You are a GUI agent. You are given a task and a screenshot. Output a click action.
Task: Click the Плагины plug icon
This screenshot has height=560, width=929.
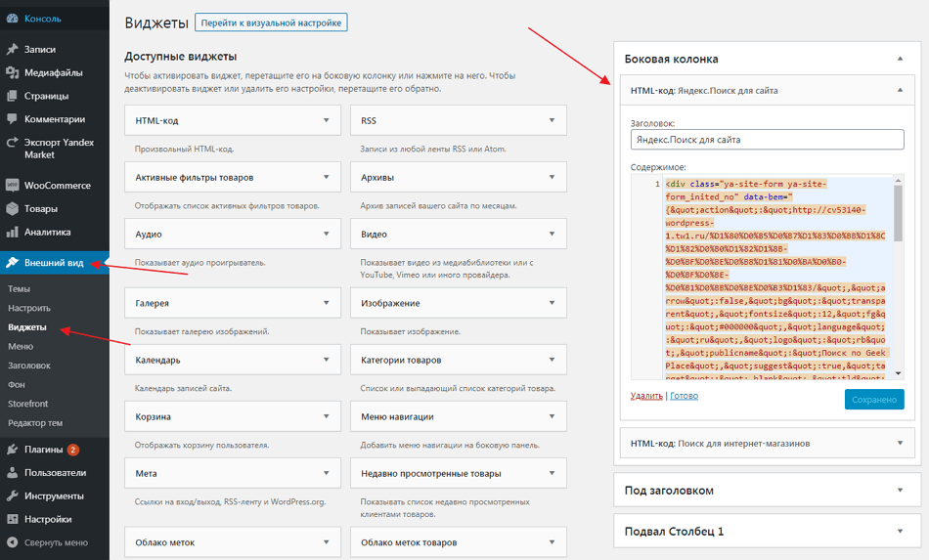coord(12,450)
